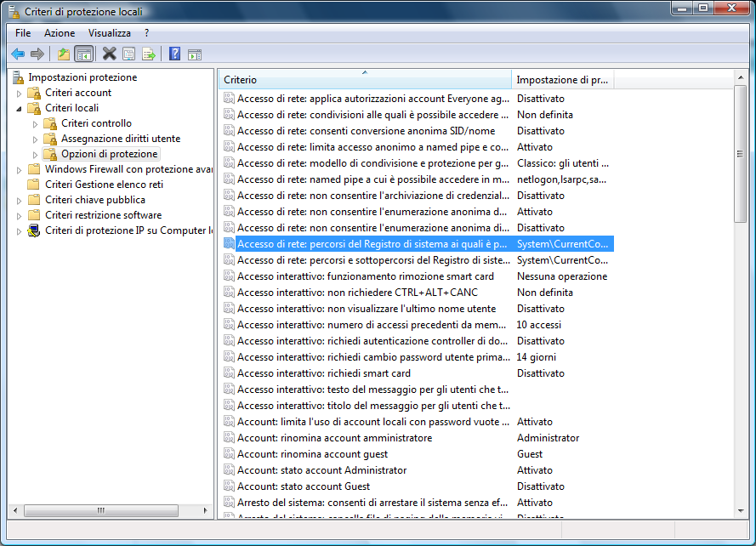Viewport: 756px width, 546px height.
Task: Expand the Criteri account tree node
Action: [19, 93]
